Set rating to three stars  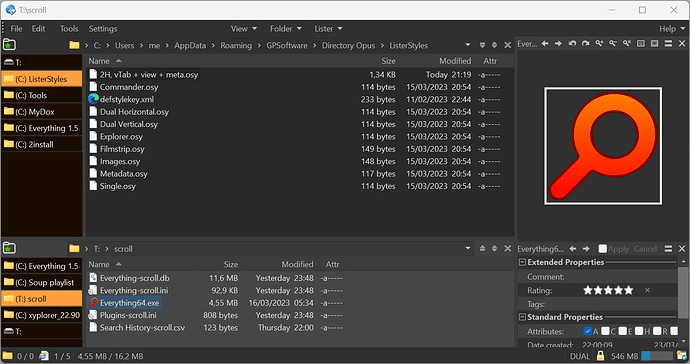click(609, 290)
